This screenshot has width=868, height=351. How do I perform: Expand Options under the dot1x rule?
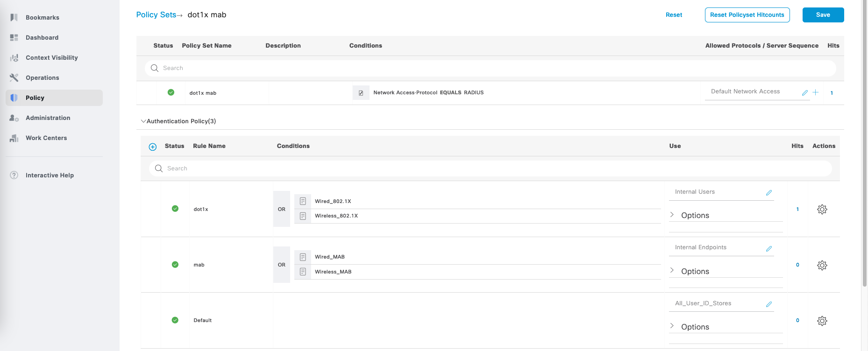point(695,215)
